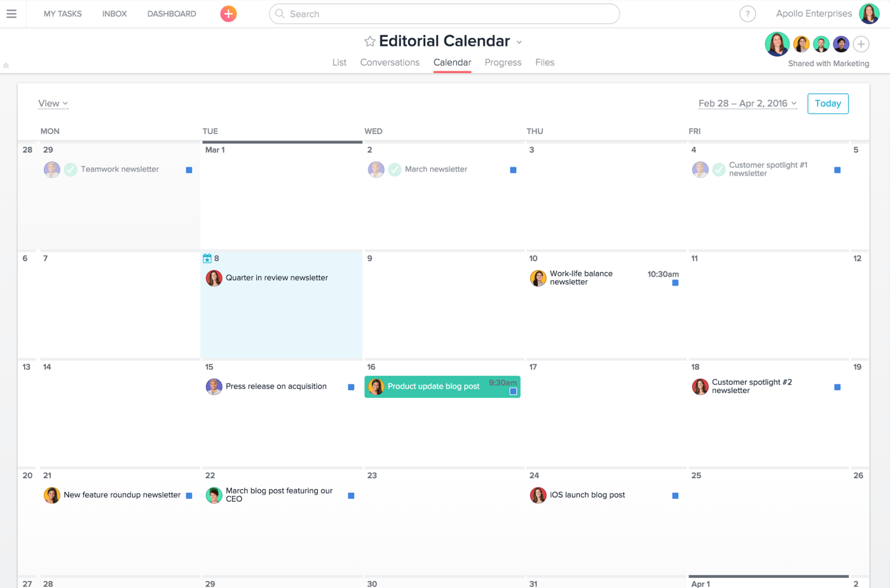The height and width of the screenshot is (588, 890).
Task: Switch to the Conversations tab
Action: coord(390,62)
